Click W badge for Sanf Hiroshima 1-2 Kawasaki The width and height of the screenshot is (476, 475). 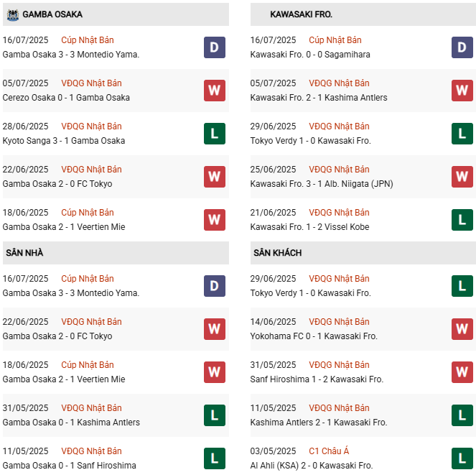[x=462, y=372]
